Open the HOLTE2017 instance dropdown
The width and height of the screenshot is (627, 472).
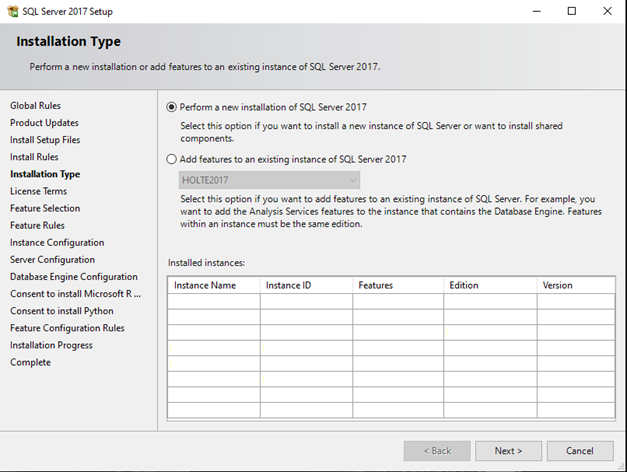point(268,181)
